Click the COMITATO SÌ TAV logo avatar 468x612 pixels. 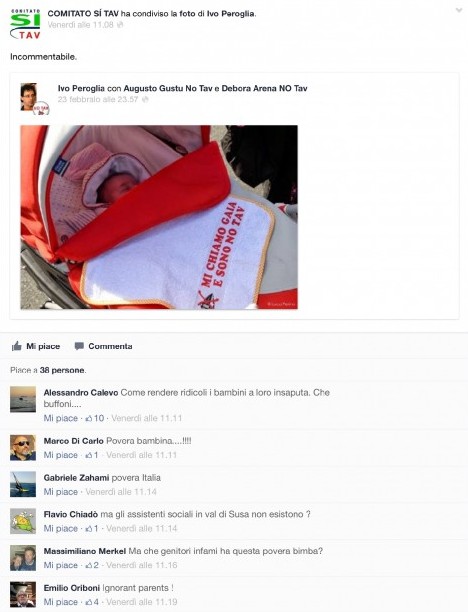pyautogui.click(x=25, y=24)
